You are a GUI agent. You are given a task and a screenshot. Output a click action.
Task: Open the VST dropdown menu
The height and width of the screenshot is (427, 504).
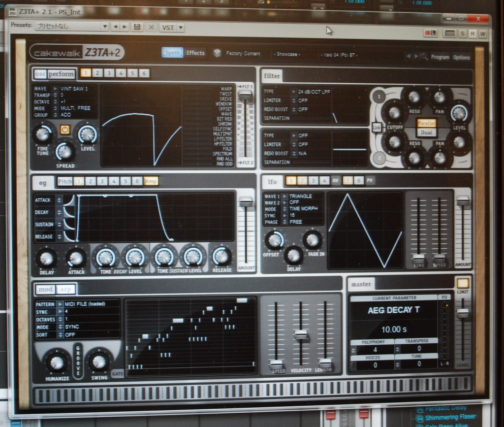[172, 27]
